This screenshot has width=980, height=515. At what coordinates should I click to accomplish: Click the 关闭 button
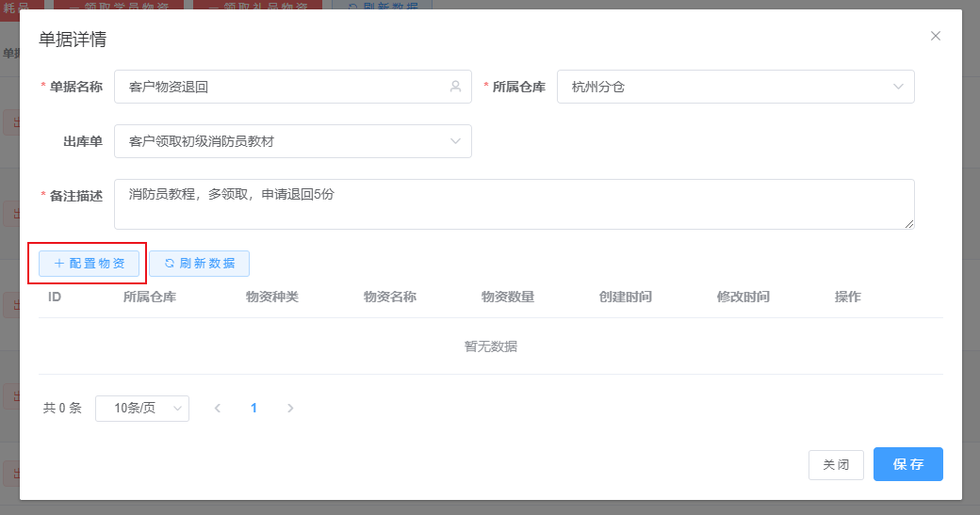click(x=836, y=465)
